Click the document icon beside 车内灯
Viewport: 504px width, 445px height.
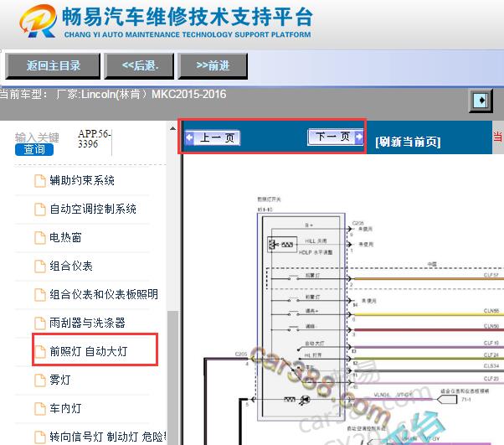(x=40, y=409)
